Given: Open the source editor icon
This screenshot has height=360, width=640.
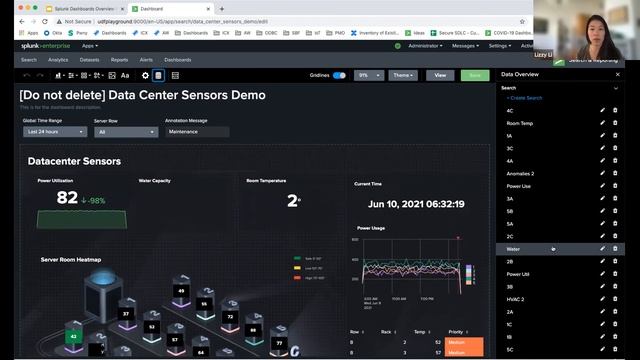Looking at the screenshot, I should point(175,76).
